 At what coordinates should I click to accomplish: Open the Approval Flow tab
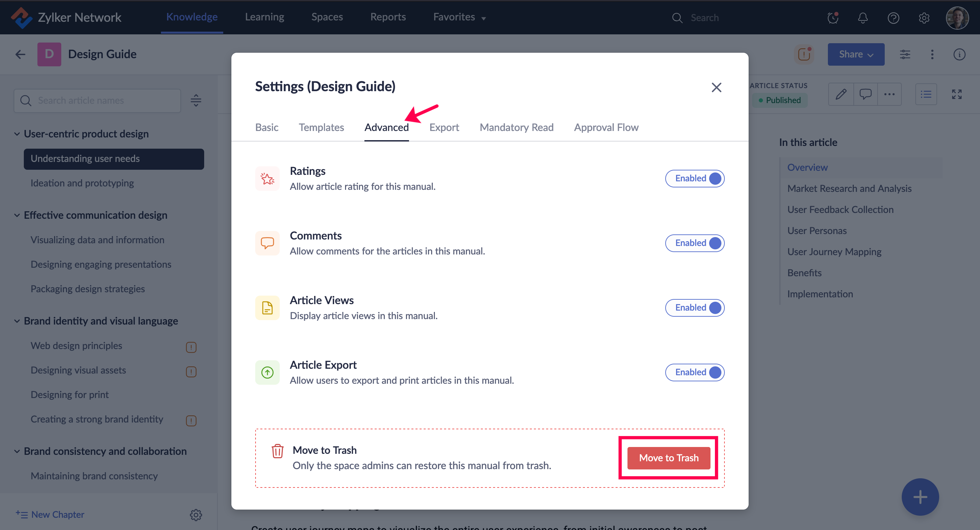606,127
